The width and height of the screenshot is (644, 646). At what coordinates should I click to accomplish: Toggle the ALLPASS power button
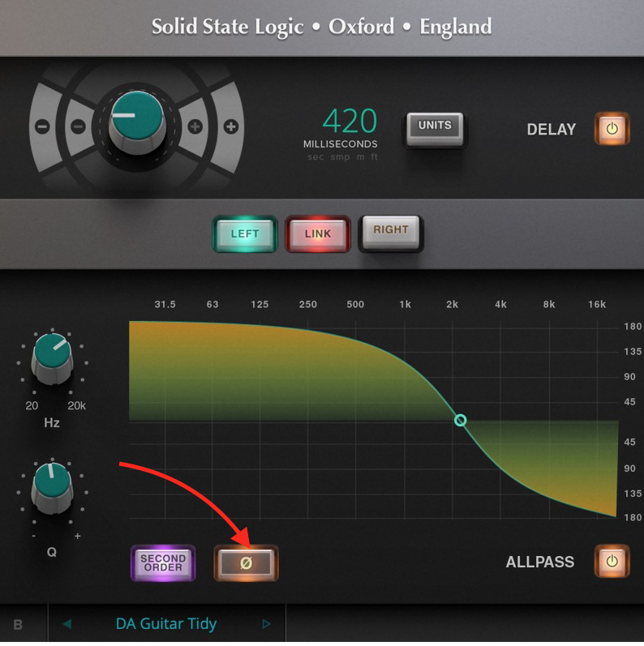[612, 561]
